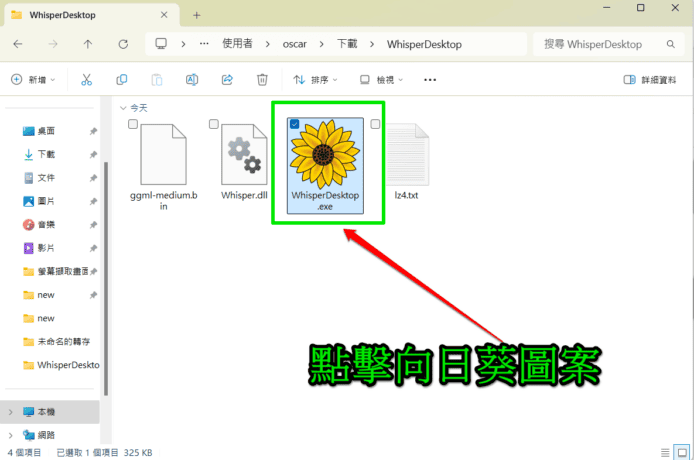The image size is (694, 460).
Task: Click the 搜尋 WhisperDesktop search field
Action: coord(605,44)
